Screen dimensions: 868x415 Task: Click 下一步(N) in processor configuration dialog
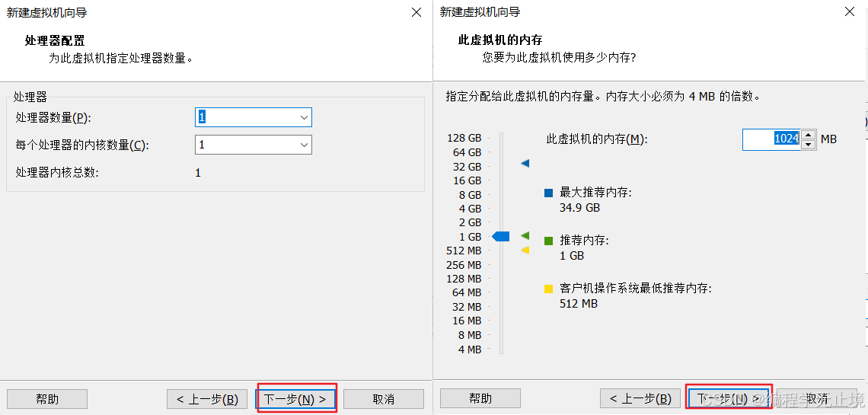click(295, 399)
